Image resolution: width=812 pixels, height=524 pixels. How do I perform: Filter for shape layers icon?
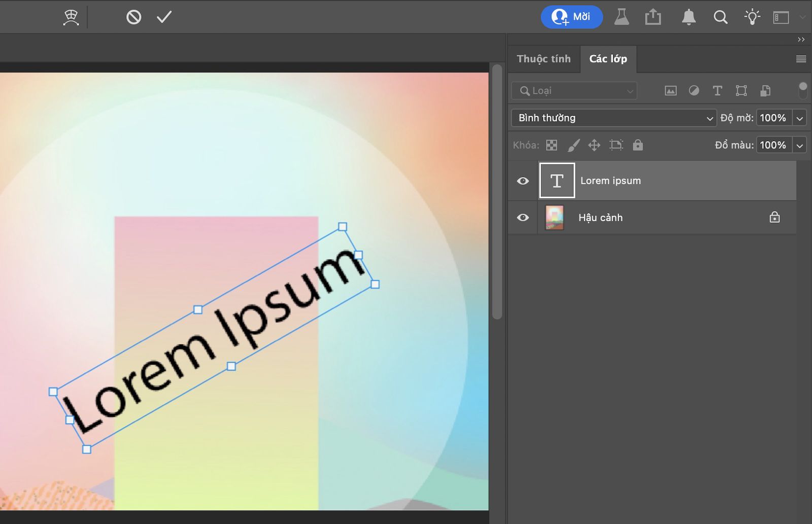click(x=741, y=91)
